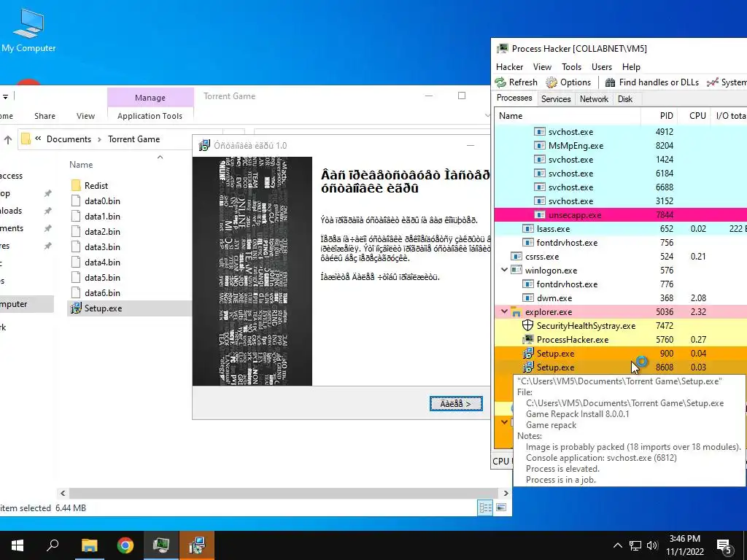
Task: Open the View menu in Process Hacker
Action: (542, 66)
